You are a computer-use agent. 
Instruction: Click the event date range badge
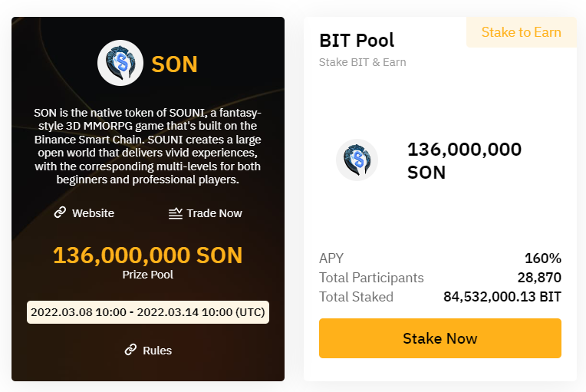pos(148,312)
